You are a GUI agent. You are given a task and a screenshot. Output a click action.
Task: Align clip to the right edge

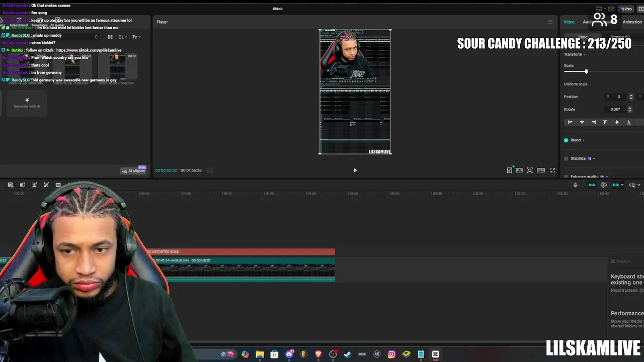point(594,122)
